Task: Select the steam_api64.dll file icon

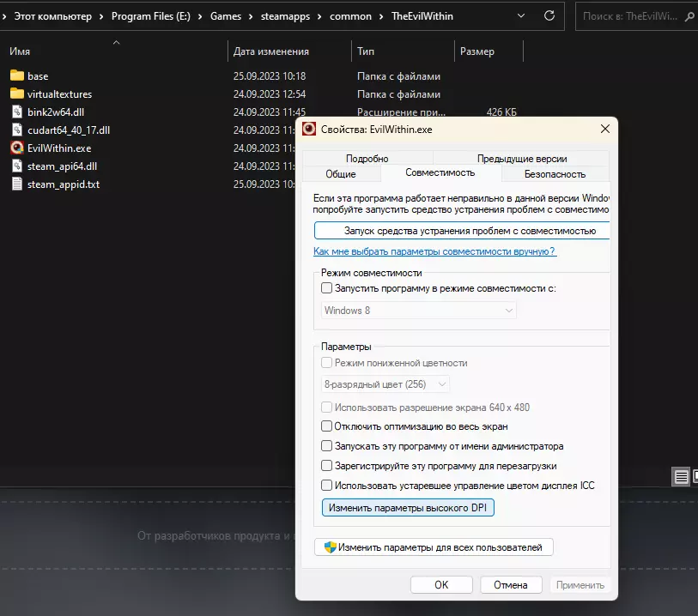Action: tap(17, 166)
